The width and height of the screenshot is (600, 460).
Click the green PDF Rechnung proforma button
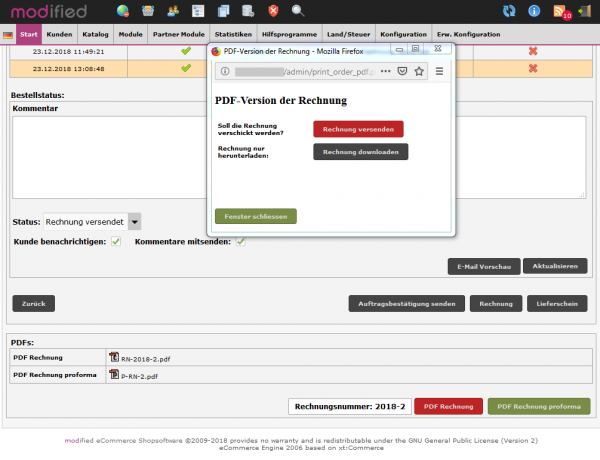click(x=539, y=406)
